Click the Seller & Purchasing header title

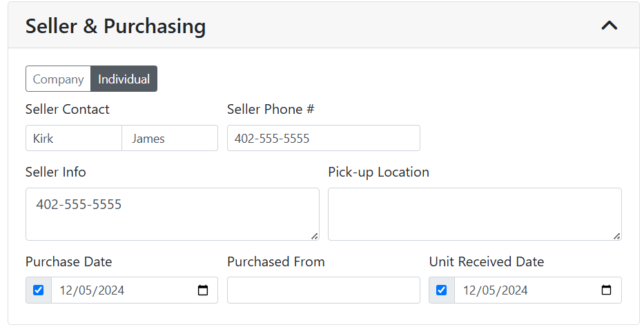click(x=115, y=26)
